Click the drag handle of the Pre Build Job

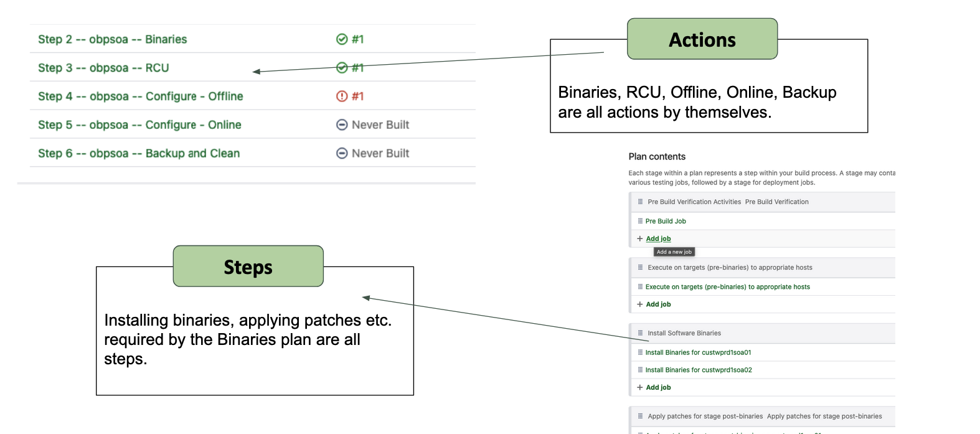coord(640,221)
